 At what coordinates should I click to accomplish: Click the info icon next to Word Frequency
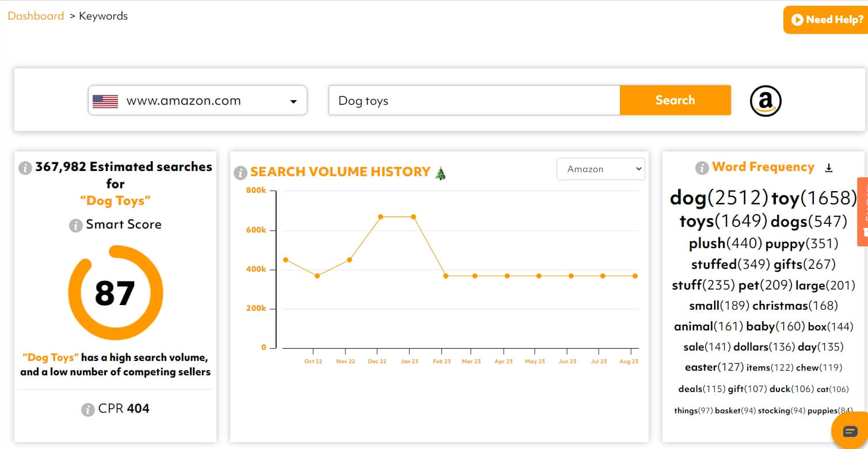click(702, 168)
